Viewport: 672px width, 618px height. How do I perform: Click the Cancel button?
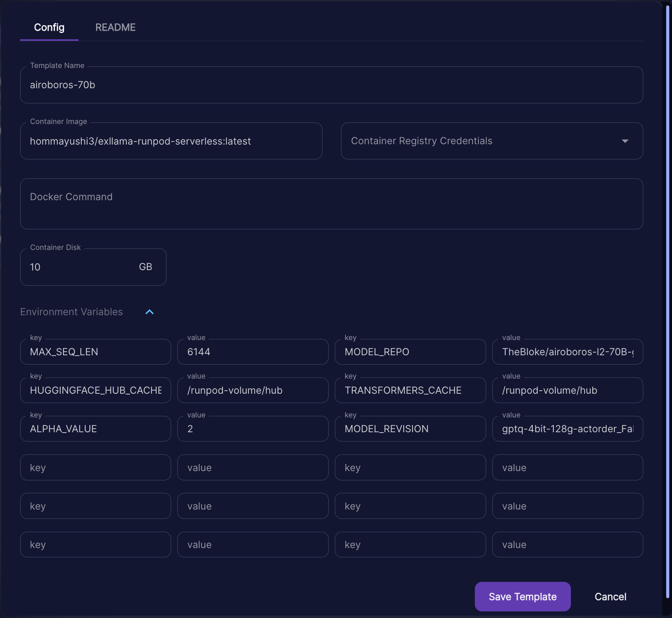(610, 597)
